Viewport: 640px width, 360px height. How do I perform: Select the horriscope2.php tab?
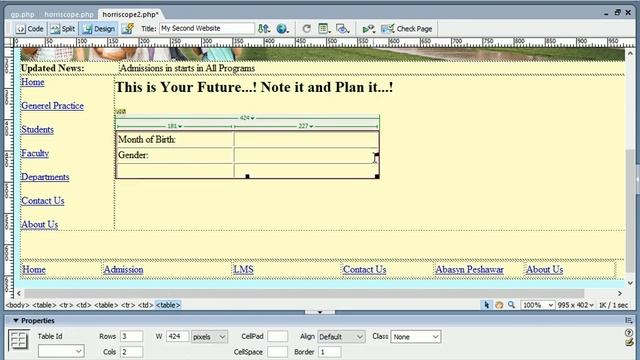click(130, 14)
